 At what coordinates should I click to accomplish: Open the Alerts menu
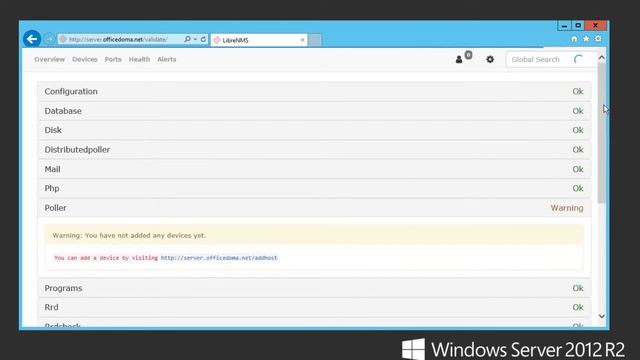click(x=167, y=59)
